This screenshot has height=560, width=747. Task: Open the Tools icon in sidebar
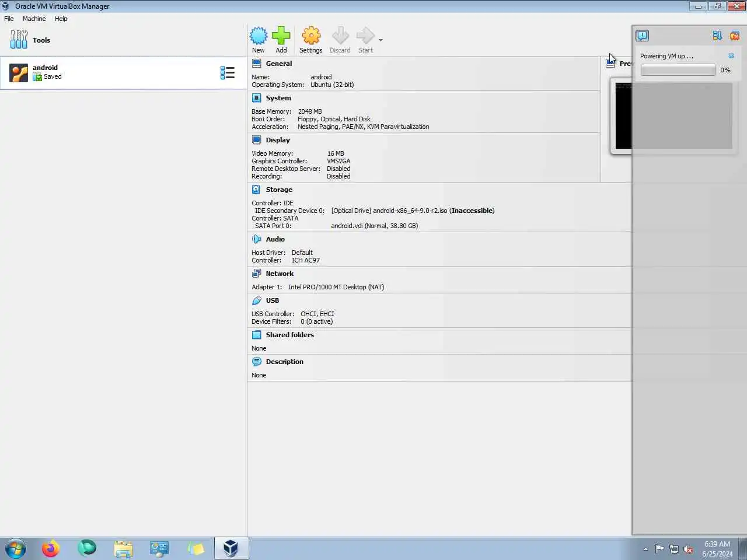(19, 40)
